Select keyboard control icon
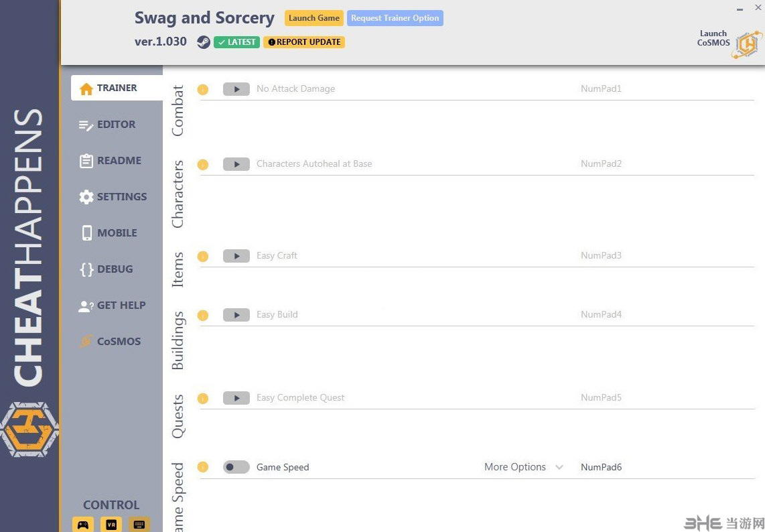The width and height of the screenshot is (765, 532). click(x=139, y=524)
